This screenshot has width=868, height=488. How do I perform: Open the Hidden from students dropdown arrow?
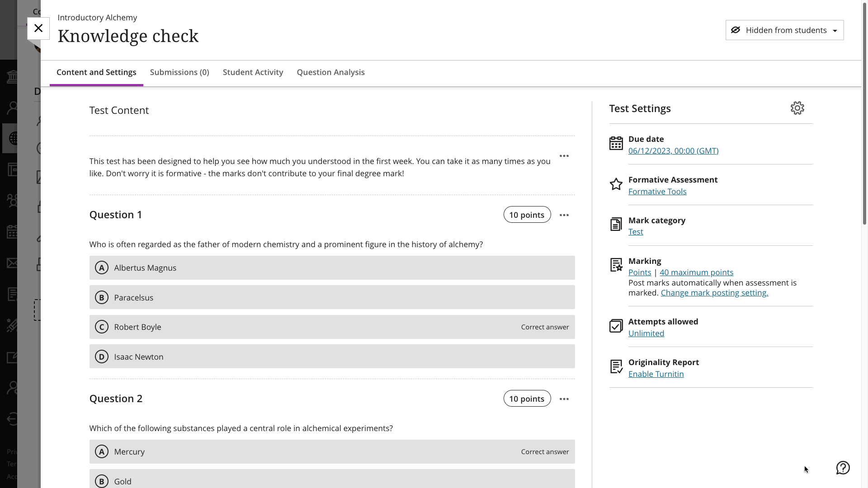[835, 30]
